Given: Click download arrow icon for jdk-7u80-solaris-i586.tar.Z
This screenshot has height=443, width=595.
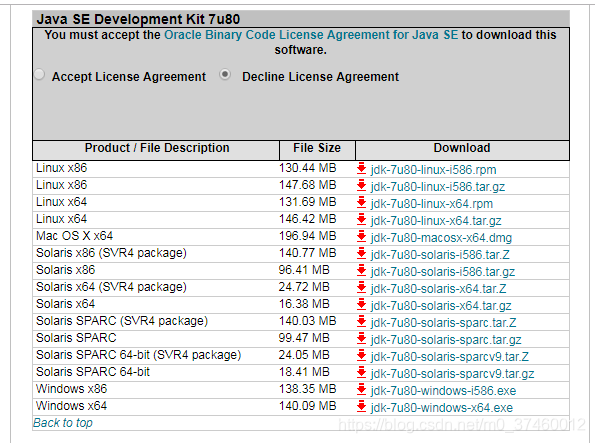Looking at the screenshot, I should pos(361,254).
